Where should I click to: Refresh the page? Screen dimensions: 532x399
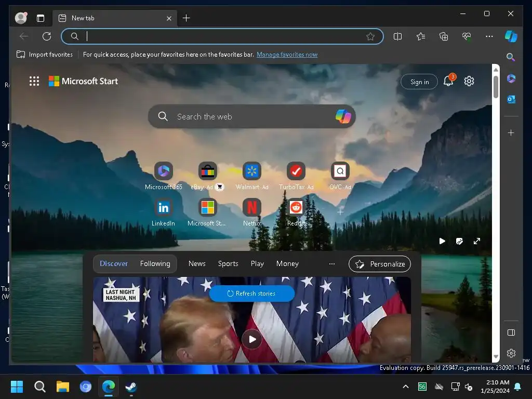pos(46,36)
